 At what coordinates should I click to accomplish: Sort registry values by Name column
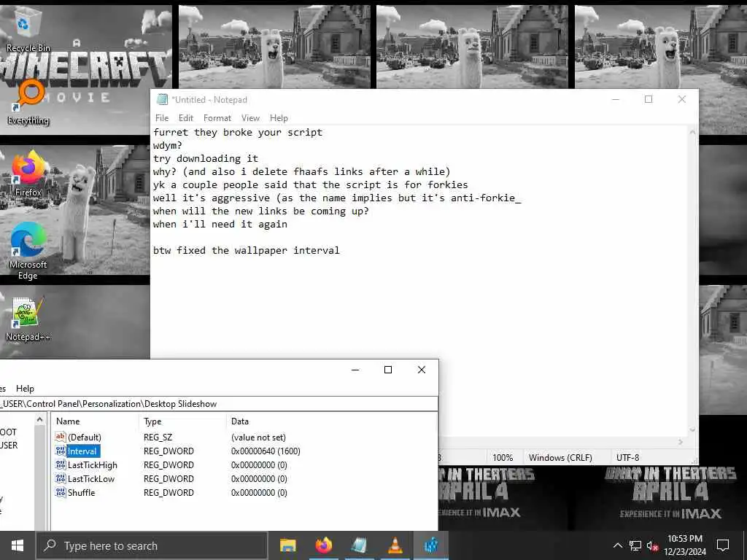click(96, 421)
